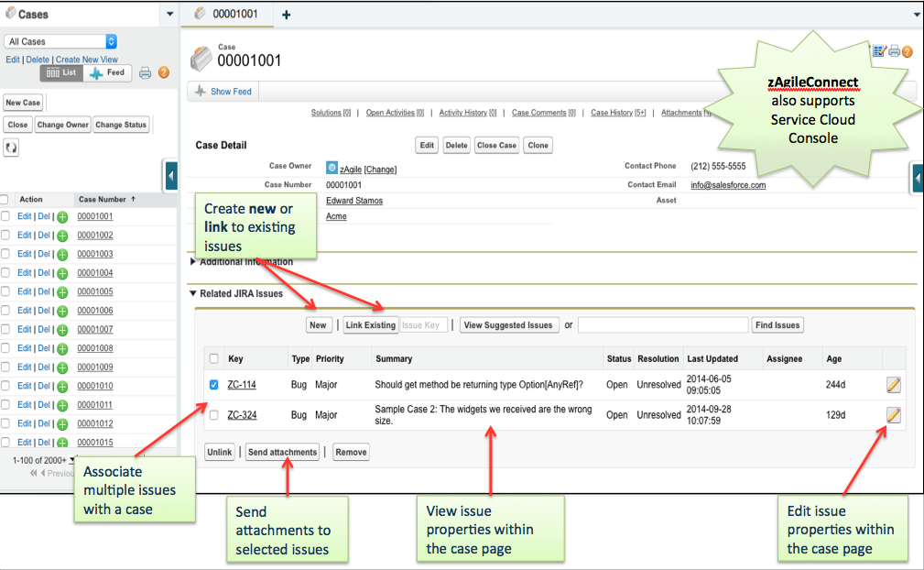
Task: Select all issues via the header checkbox
Action: [212, 358]
